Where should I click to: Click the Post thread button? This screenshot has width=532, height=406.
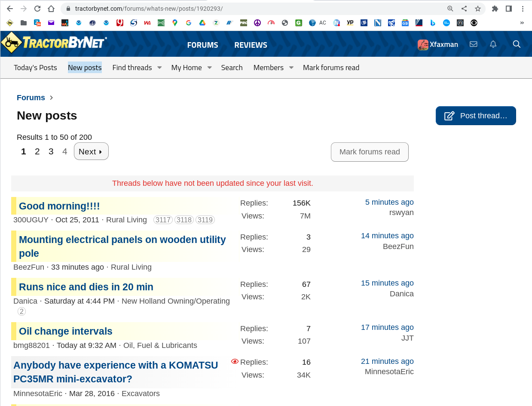point(476,116)
